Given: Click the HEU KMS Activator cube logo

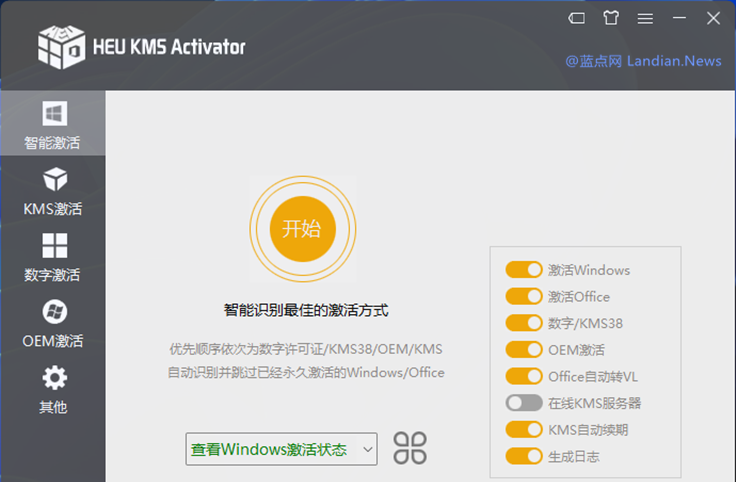Looking at the screenshot, I should pyautogui.click(x=62, y=46).
